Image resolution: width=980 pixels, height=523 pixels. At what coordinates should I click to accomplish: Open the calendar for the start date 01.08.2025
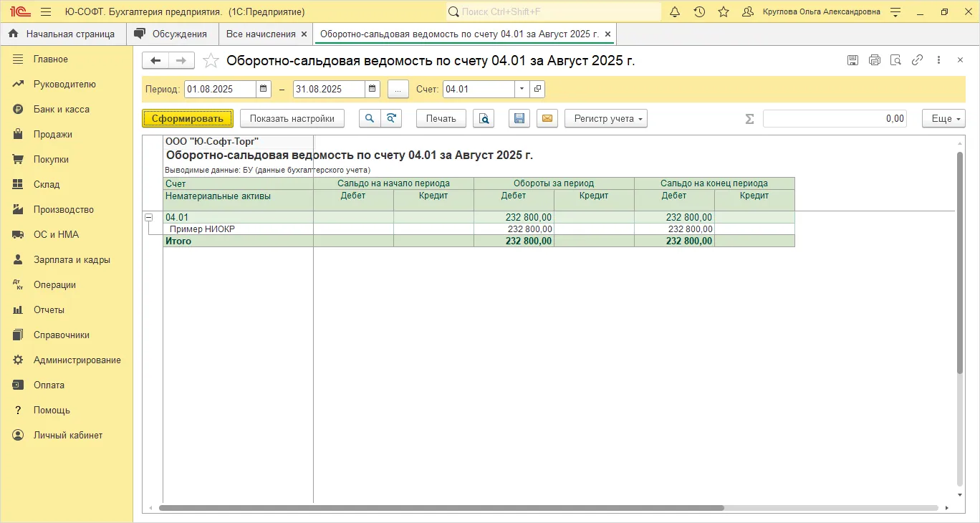264,89
